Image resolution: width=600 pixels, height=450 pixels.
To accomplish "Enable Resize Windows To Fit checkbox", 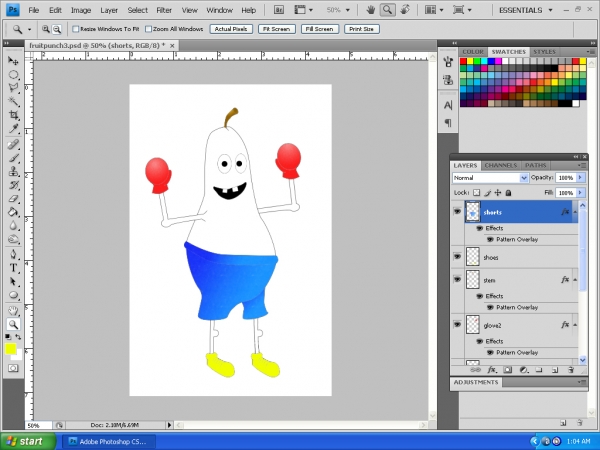I will tap(76, 29).
